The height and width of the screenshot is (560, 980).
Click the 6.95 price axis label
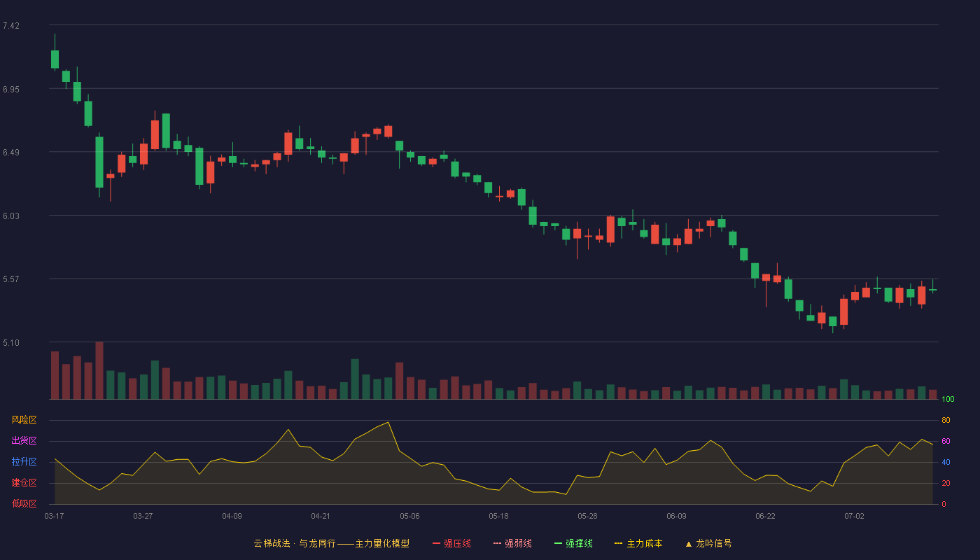click(11, 90)
